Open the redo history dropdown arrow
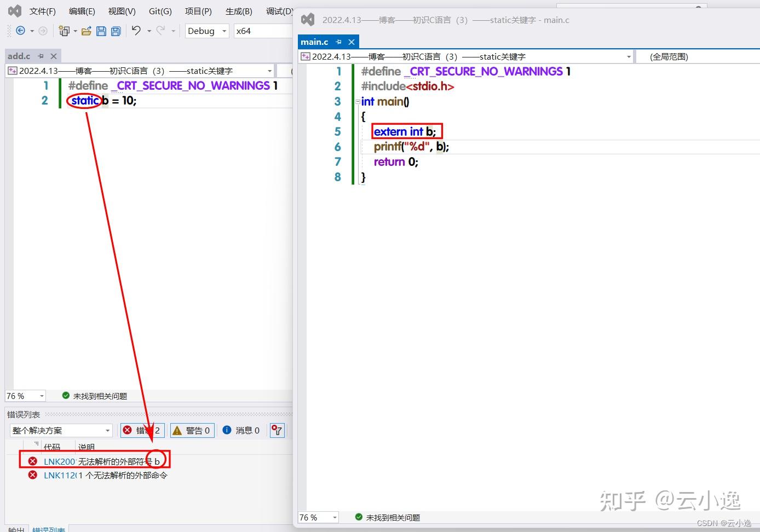Screen dimensions: 760x532 (173, 31)
